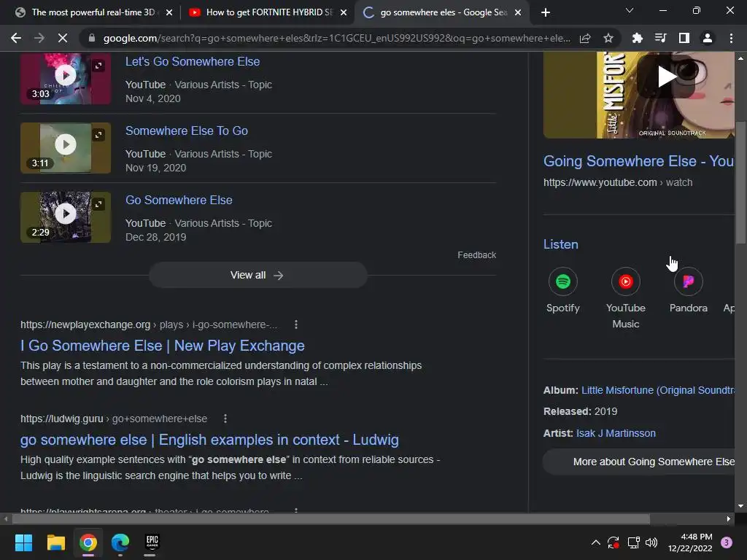Open options for newplayexchange.org result
Viewport: 747px width, 560px height.
coord(296,324)
